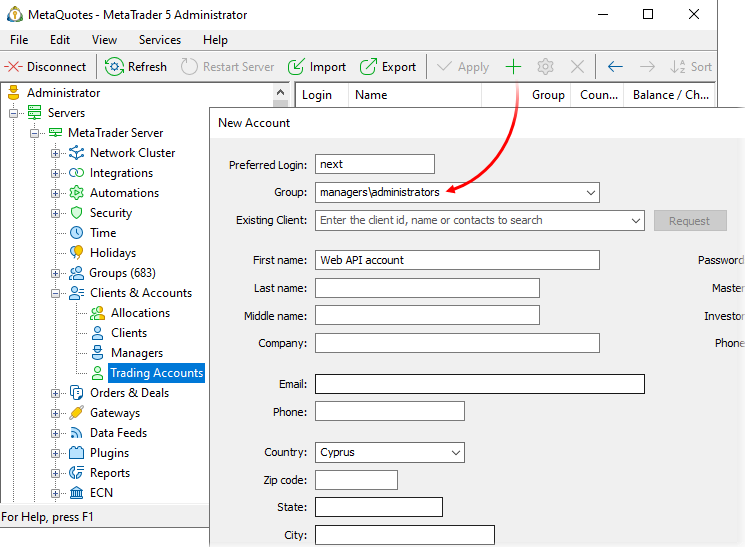Click the Last name field
Viewport: 745px width, 547px height.
click(x=427, y=288)
